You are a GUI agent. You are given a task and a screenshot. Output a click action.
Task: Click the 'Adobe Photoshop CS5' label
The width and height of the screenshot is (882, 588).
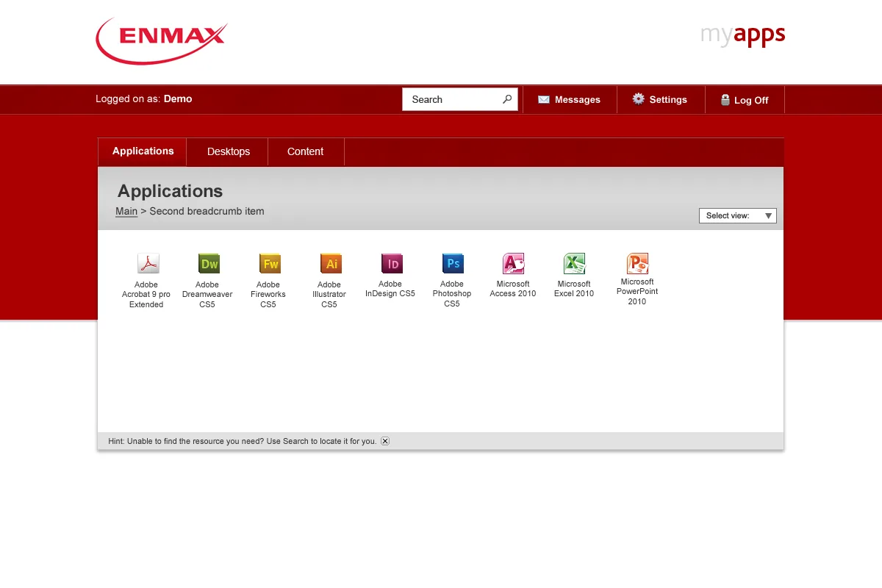pyautogui.click(x=452, y=294)
